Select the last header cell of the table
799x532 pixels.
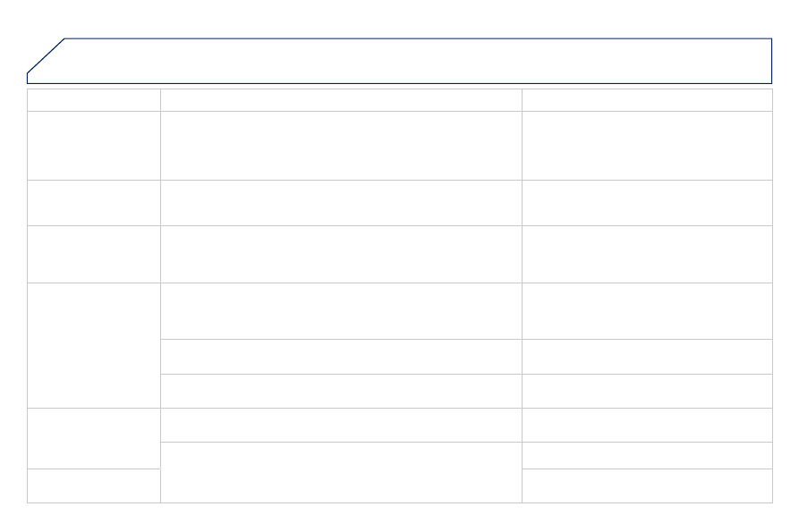[647, 100]
